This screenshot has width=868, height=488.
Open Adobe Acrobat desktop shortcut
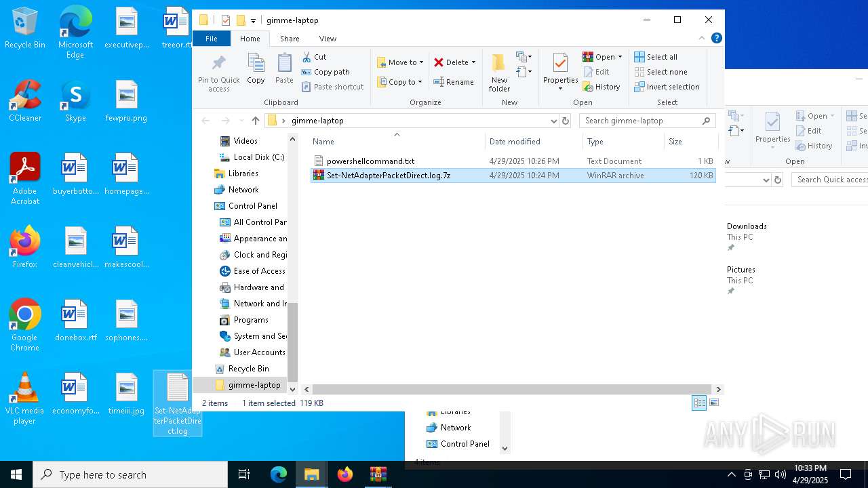pyautogui.click(x=25, y=179)
